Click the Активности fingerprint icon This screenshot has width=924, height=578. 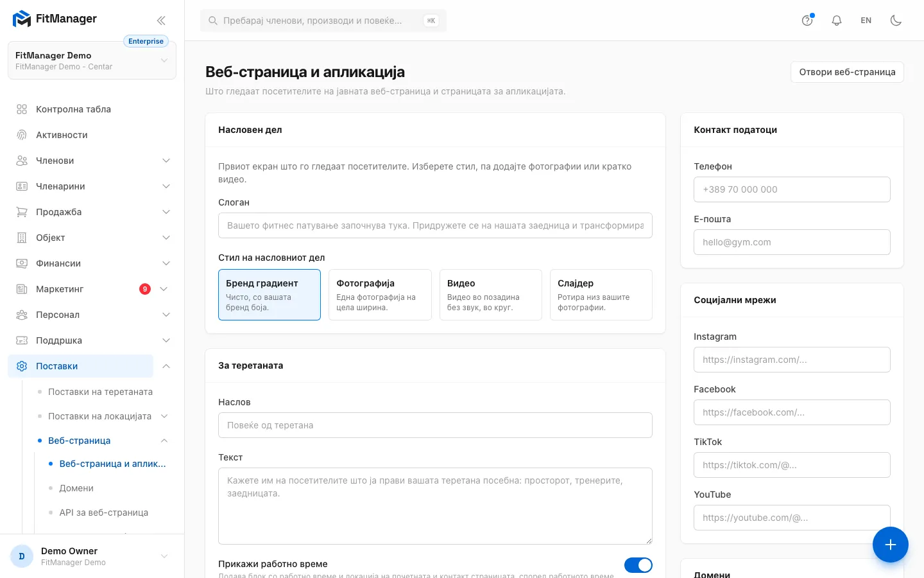click(22, 135)
